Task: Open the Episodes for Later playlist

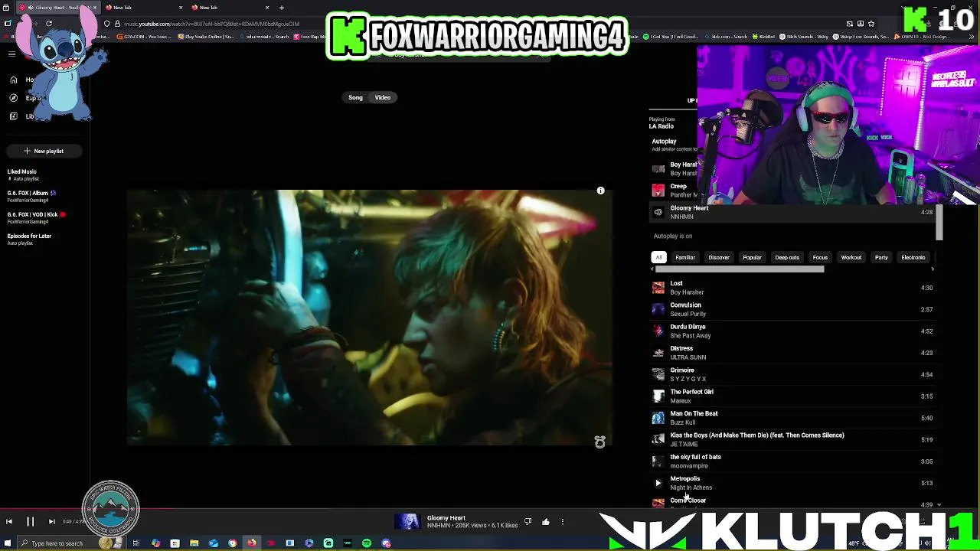Action: pos(29,239)
